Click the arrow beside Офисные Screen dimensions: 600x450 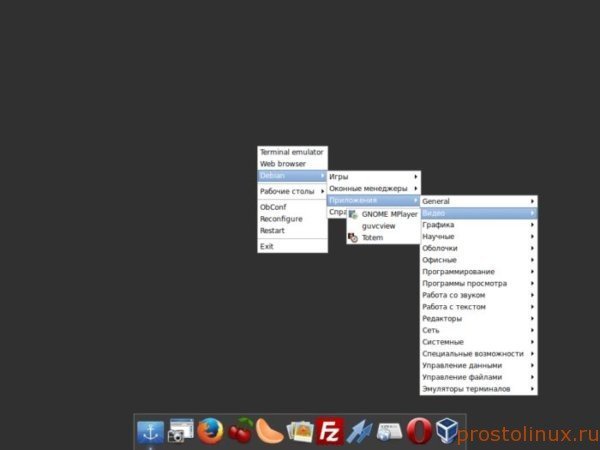(x=532, y=260)
